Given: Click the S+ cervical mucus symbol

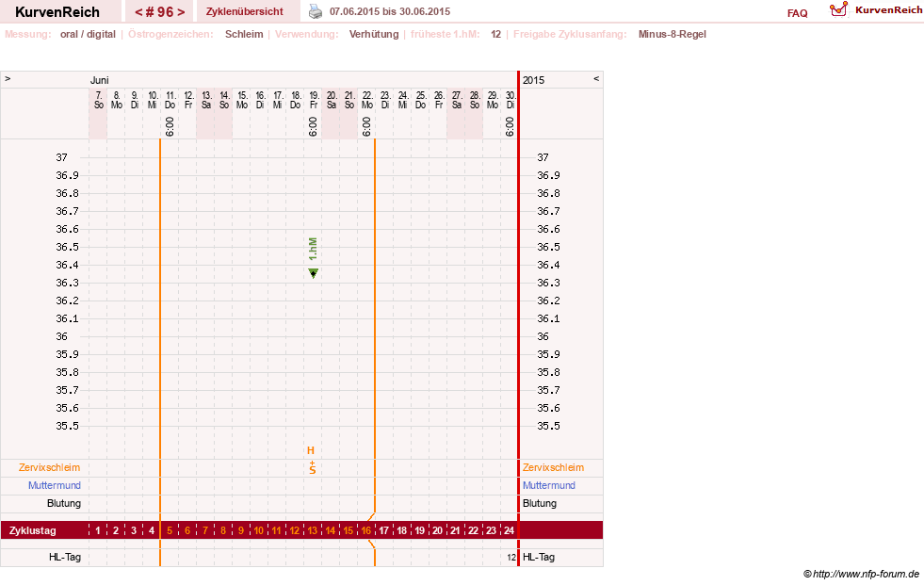Looking at the screenshot, I should click(x=313, y=468).
